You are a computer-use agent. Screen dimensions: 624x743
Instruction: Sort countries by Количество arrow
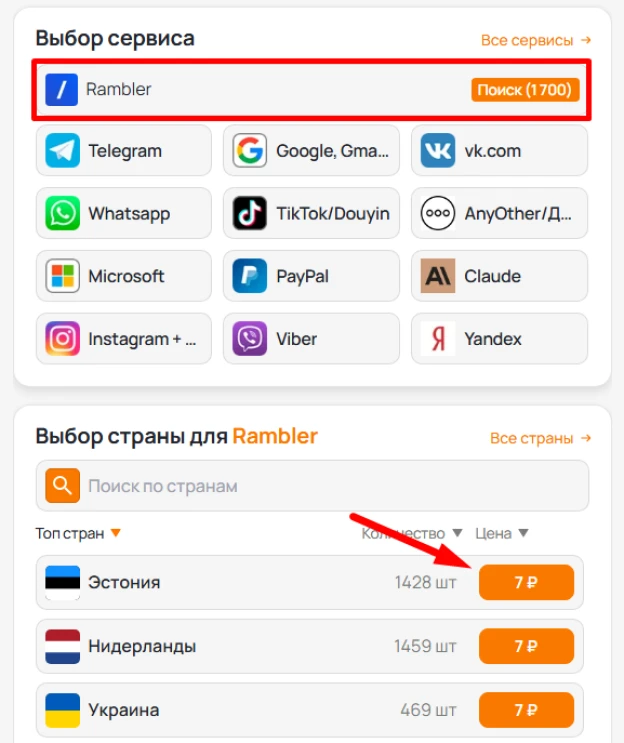pos(457,533)
